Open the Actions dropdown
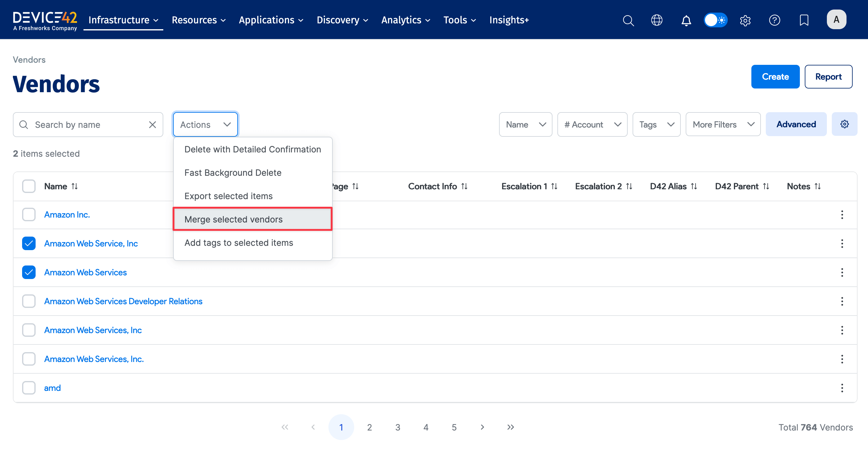Viewport: 868px width, 456px height. 205,124
